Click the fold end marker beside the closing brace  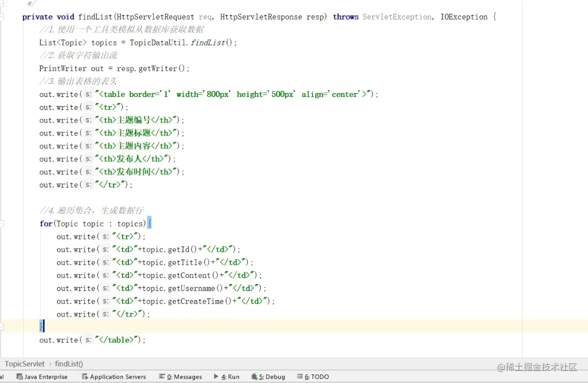pos(2,326)
